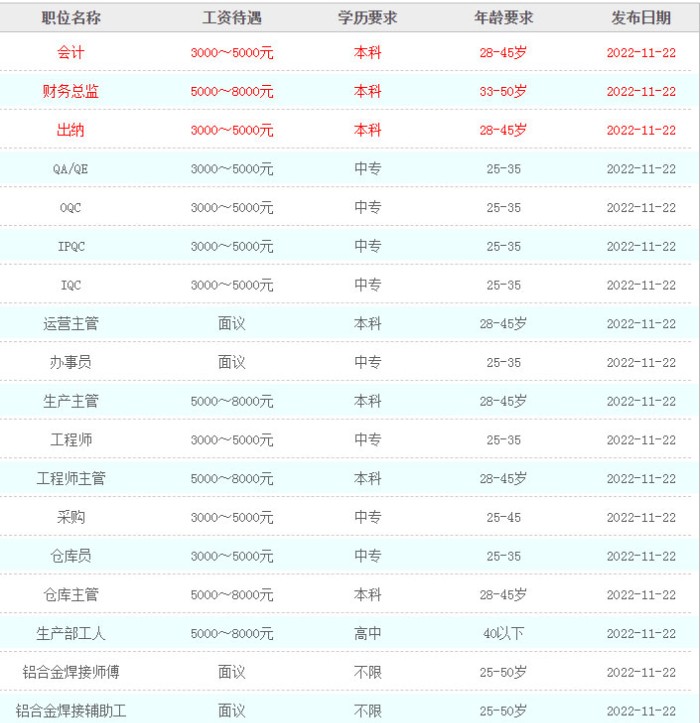Click the 财务总监 position link
The image size is (700, 723).
point(71,92)
